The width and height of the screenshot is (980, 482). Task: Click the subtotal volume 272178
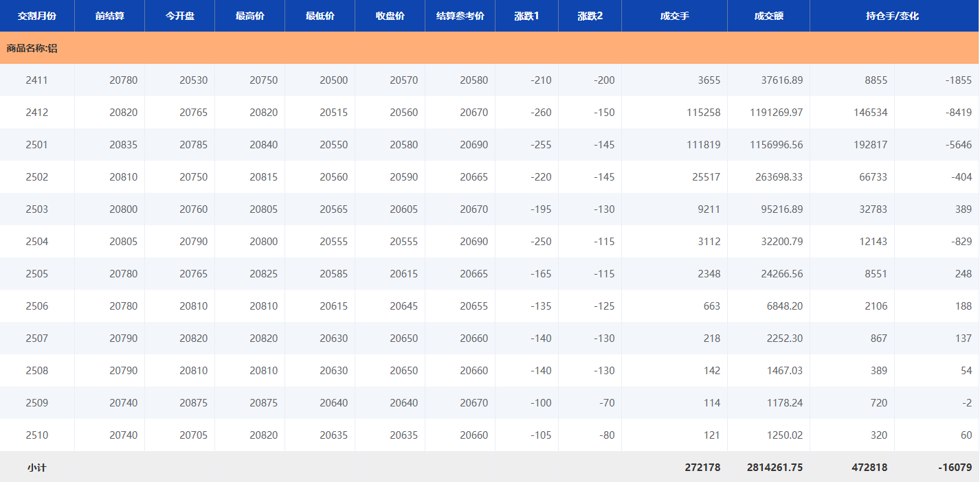702,468
